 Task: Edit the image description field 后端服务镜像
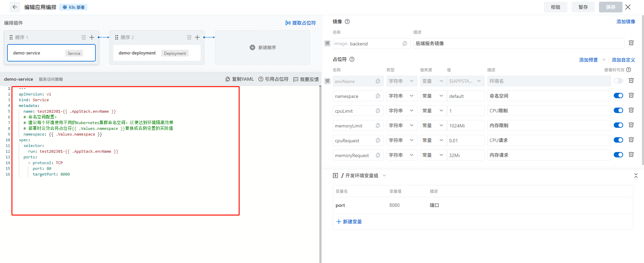[519, 43]
